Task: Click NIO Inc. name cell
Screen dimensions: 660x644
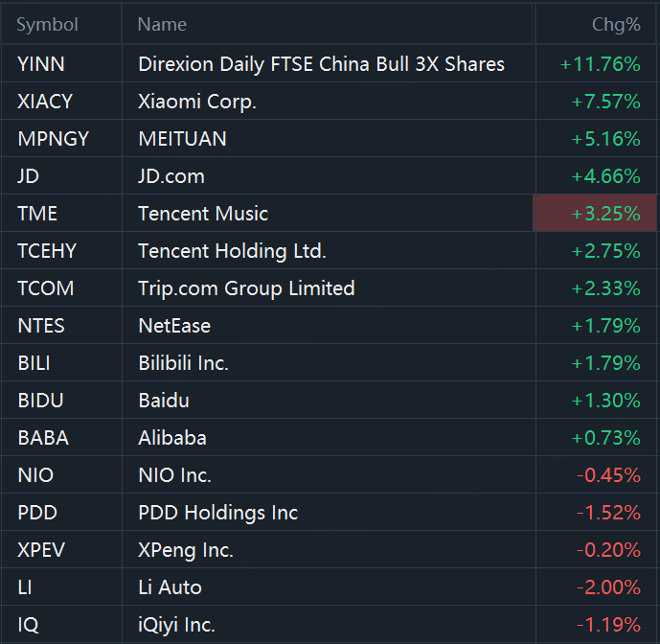Action: click(174, 475)
